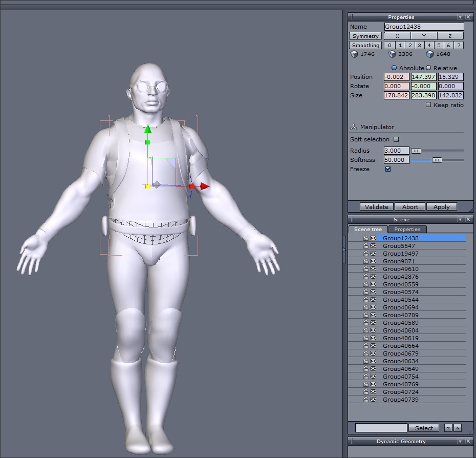
Task: Click the up arrow beside Select button
Action: pyautogui.click(x=458, y=428)
